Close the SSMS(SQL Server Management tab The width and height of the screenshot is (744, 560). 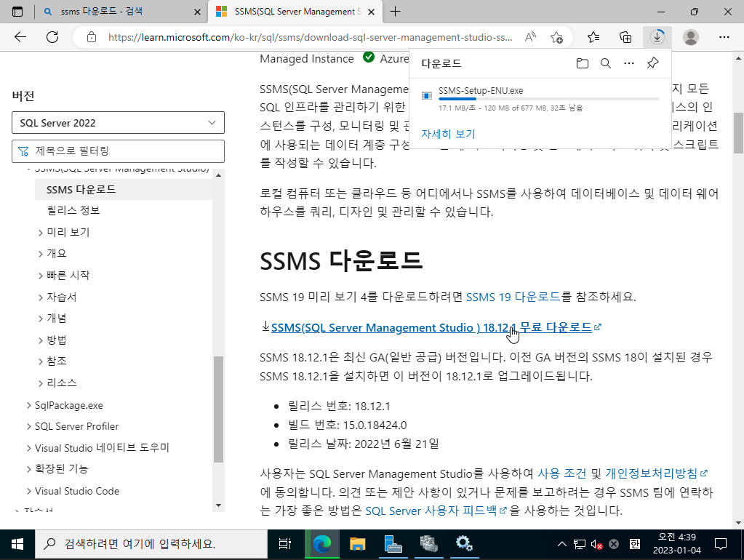[x=372, y=12]
